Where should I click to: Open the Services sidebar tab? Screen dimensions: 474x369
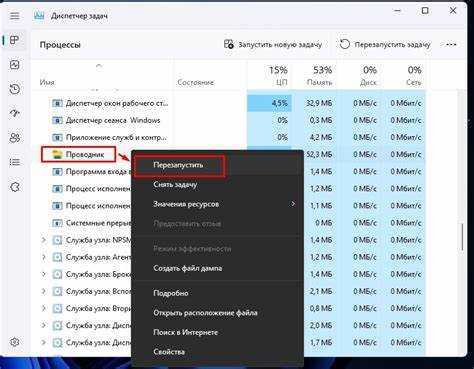(15, 187)
